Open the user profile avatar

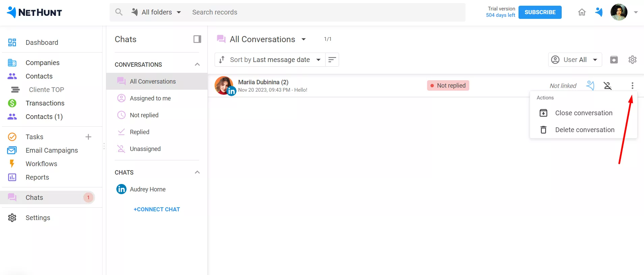619,12
